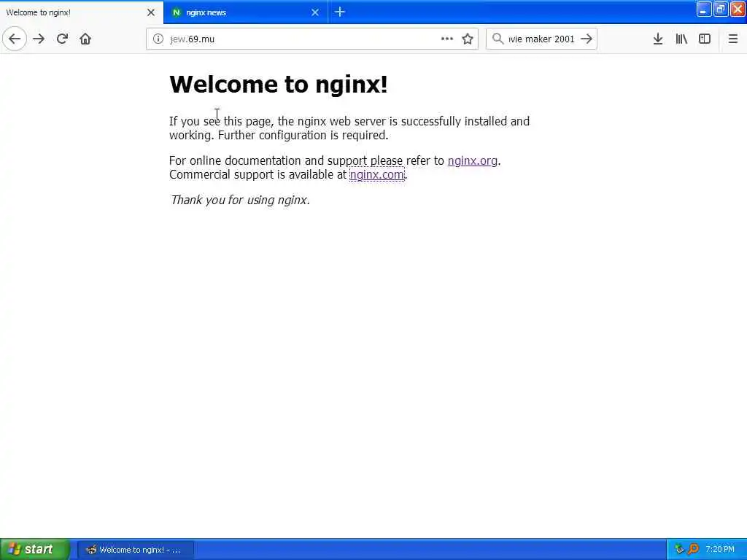The height and width of the screenshot is (560, 747).
Task: Open the Library menu icon
Action: click(681, 39)
